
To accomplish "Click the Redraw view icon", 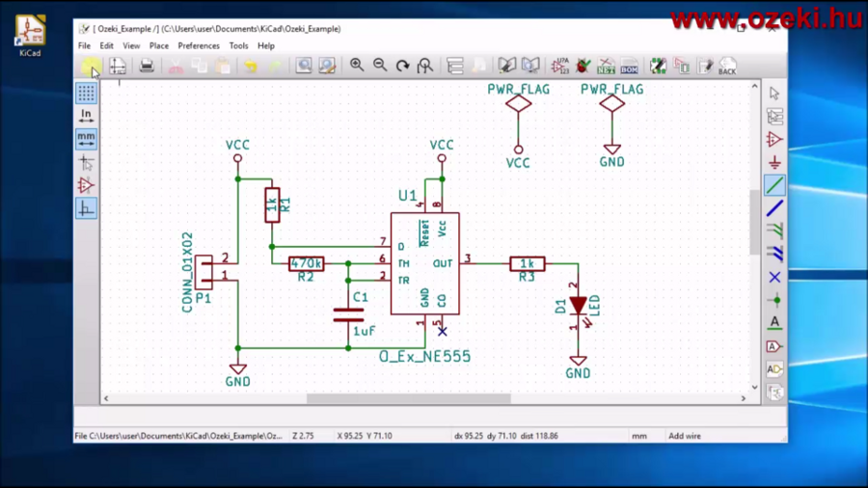I will point(402,66).
